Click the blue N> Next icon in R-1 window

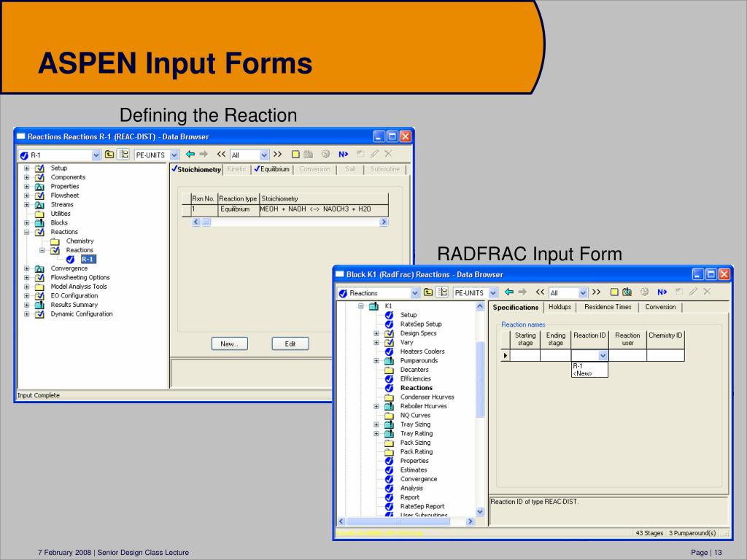click(x=343, y=154)
